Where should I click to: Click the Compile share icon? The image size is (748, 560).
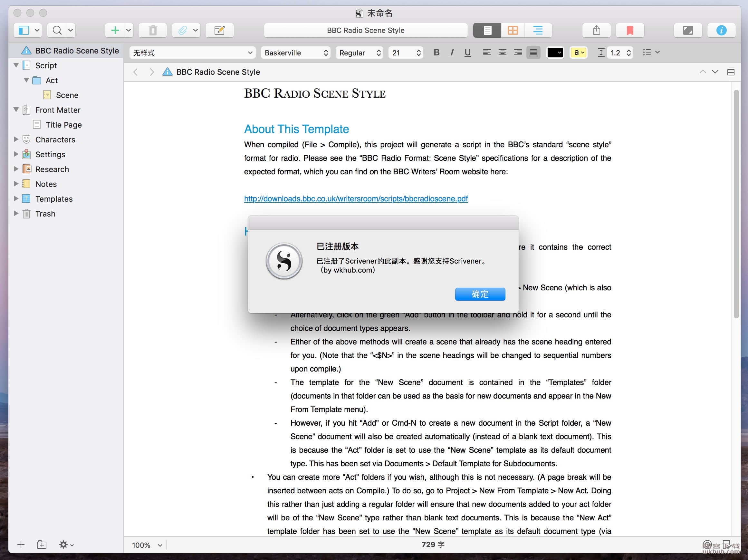point(597,30)
